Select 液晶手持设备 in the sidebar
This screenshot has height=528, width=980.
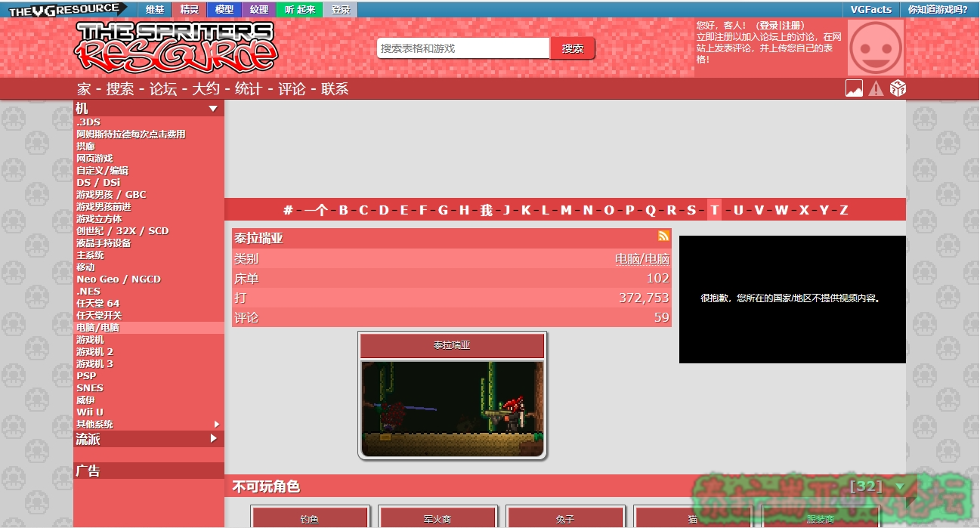tap(104, 242)
